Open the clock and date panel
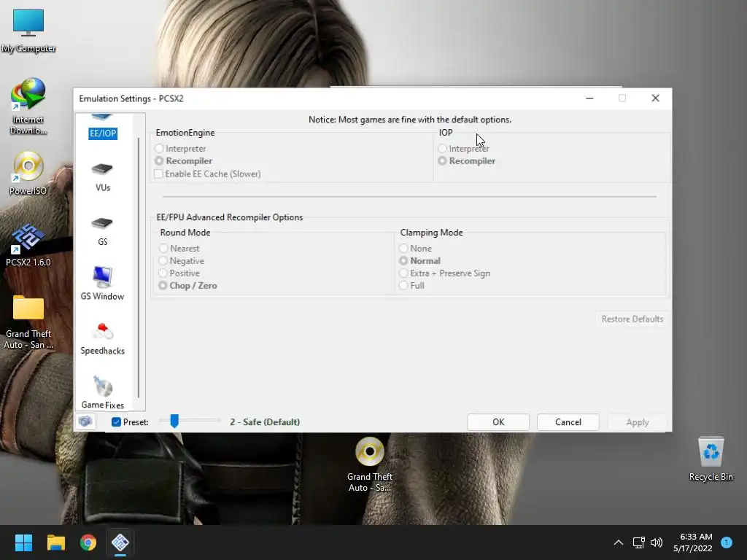The height and width of the screenshot is (560, 747). point(693,542)
